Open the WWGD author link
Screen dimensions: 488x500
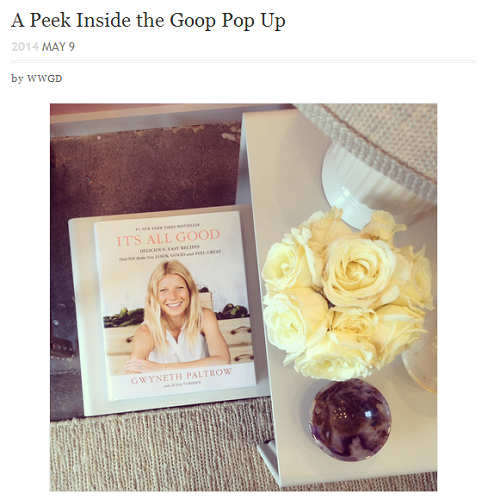click(44, 79)
